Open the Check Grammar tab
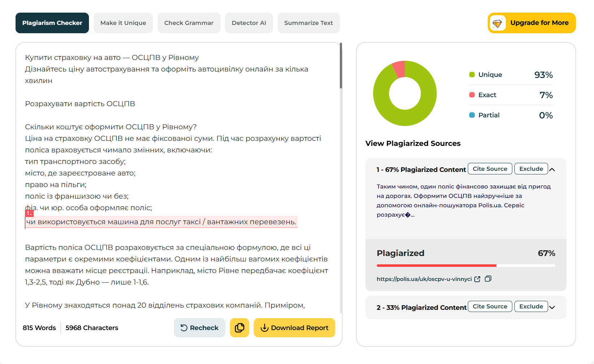 tap(189, 23)
